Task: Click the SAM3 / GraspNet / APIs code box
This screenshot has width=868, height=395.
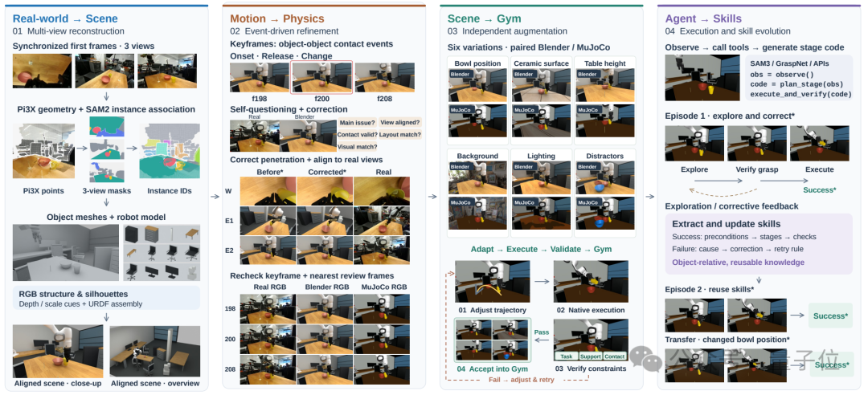Action: (x=797, y=77)
